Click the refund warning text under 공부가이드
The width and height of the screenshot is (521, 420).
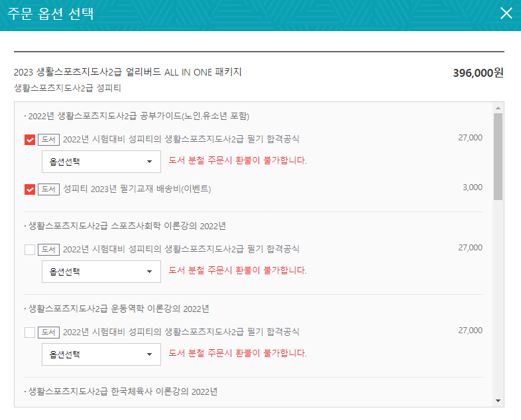[x=238, y=161]
